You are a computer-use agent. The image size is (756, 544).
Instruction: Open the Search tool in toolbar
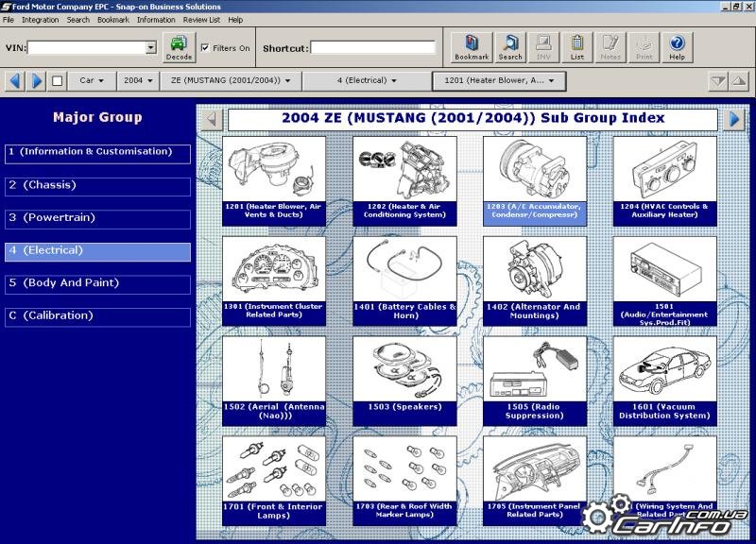click(510, 47)
